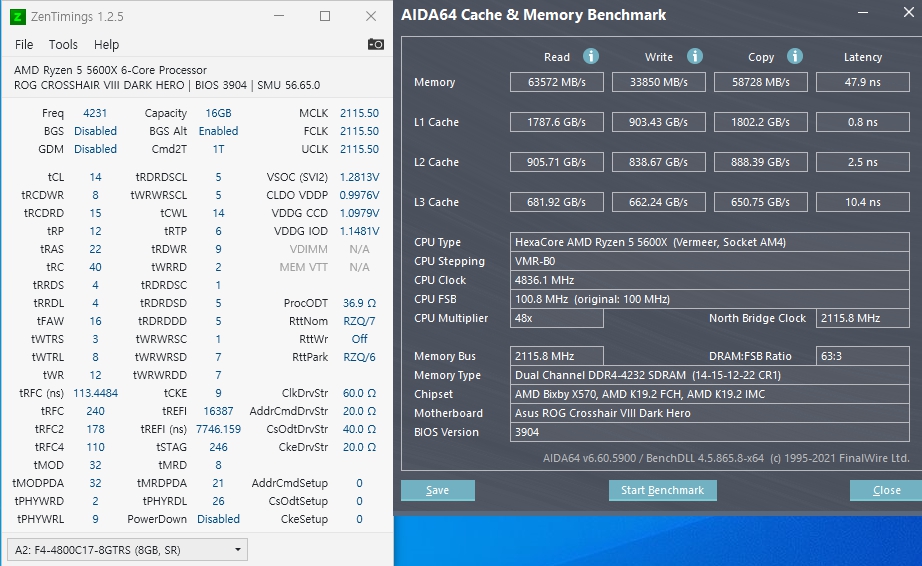Click the ZenTimings screenshot camera icon
This screenshot has height=566, width=922.
click(376, 45)
